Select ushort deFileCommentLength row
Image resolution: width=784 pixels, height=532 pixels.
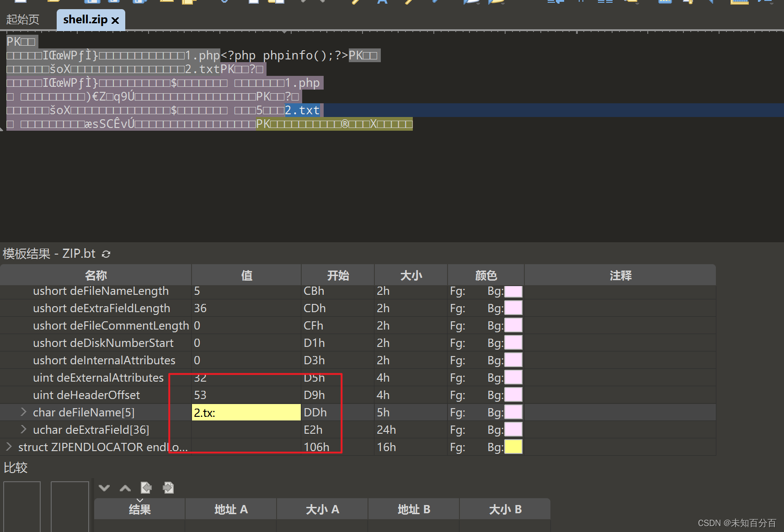(x=358, y=325)
